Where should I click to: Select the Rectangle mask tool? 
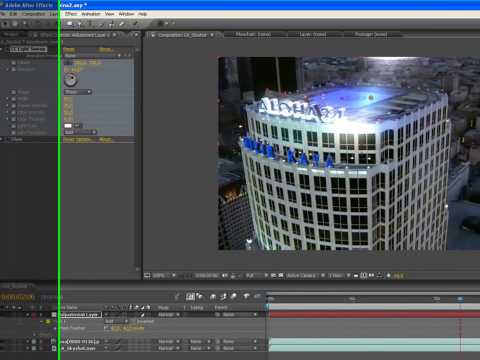pos(70,24)
